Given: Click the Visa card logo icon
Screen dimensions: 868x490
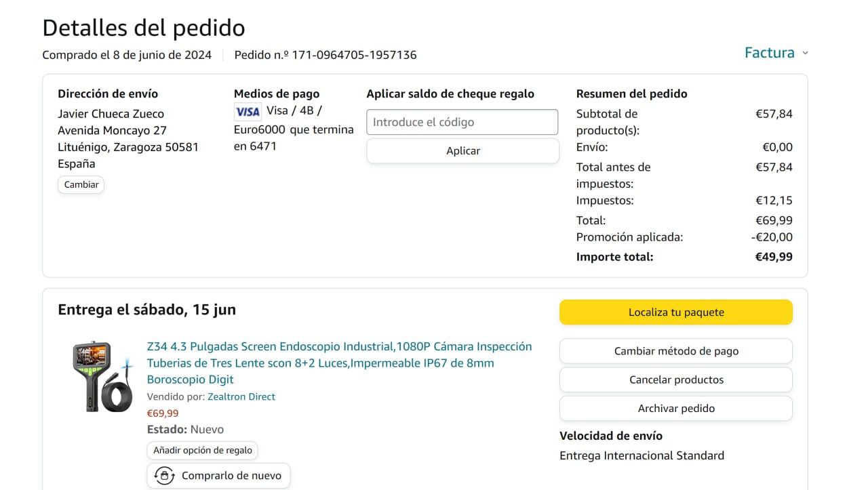Looking at the screenshot, I should click(248, 111).
